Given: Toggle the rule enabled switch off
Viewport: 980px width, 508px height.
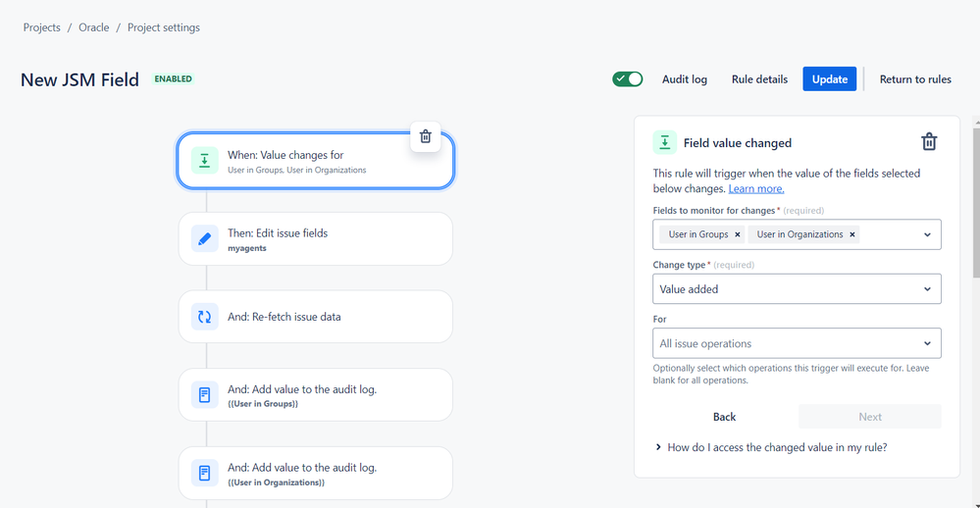Looking at the screenshot, I should tap(628, 79).
